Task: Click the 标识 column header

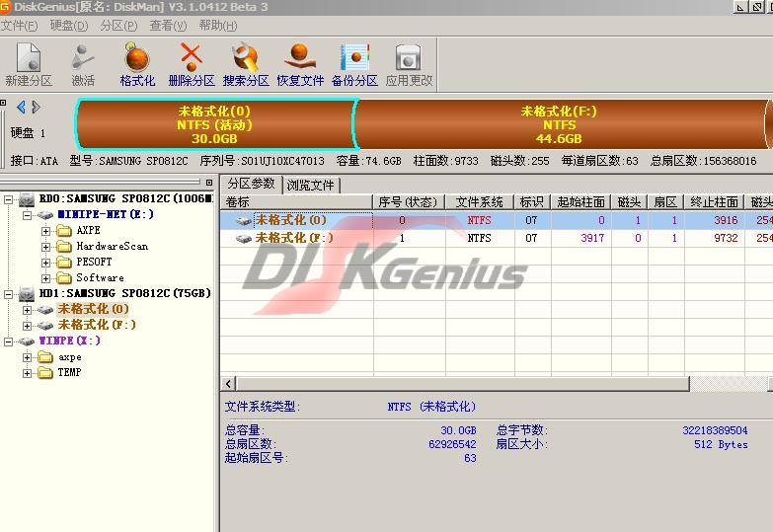Action: pyautogui.click(x=533, y=201)
